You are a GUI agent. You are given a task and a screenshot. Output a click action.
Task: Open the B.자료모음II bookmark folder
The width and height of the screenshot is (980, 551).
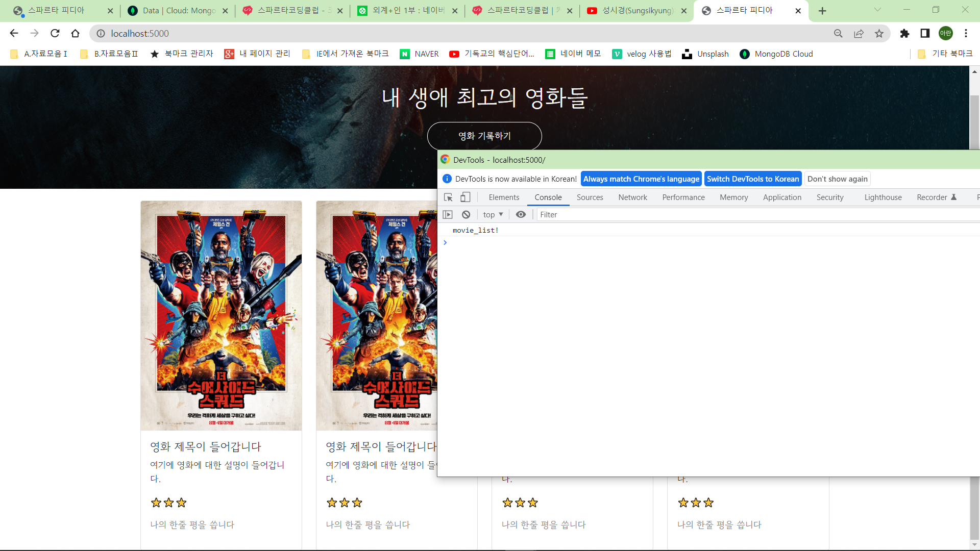(109, 54)
